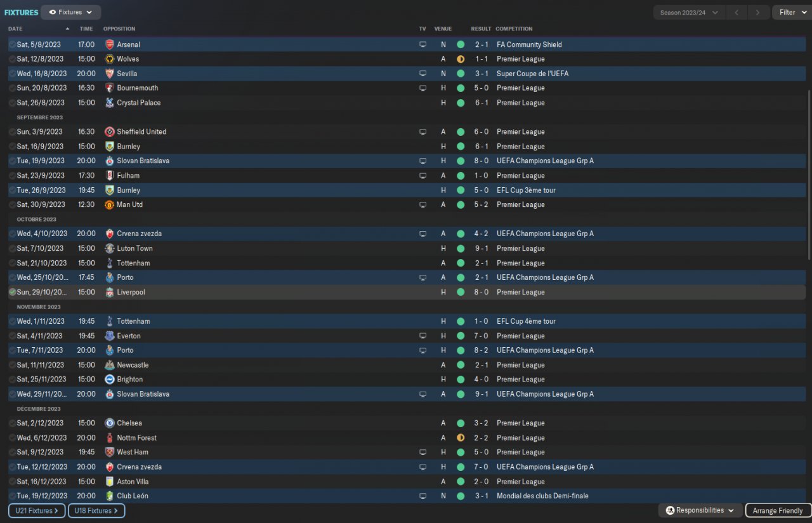Viewport: 812px width, 523px height.
Task: Click the Liverpool club badge
Action: point(109,293)
